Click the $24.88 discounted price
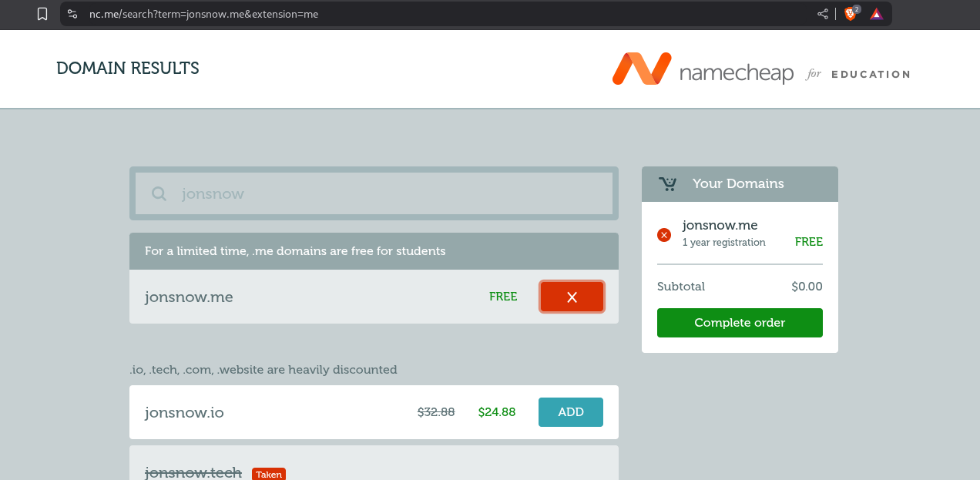Viewport: 980px width, 480px height. (496, 412)
